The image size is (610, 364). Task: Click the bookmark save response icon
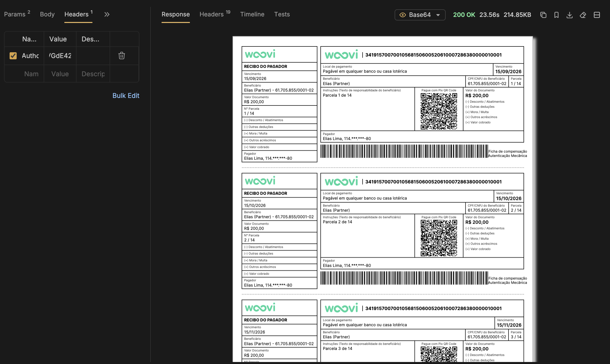coord(556,15)
